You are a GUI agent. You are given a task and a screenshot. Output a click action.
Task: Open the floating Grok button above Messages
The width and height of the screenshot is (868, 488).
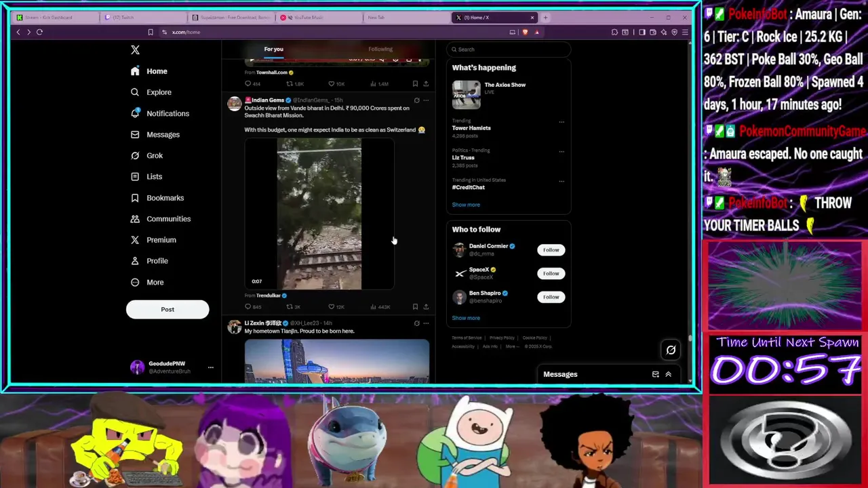point(671,350)
